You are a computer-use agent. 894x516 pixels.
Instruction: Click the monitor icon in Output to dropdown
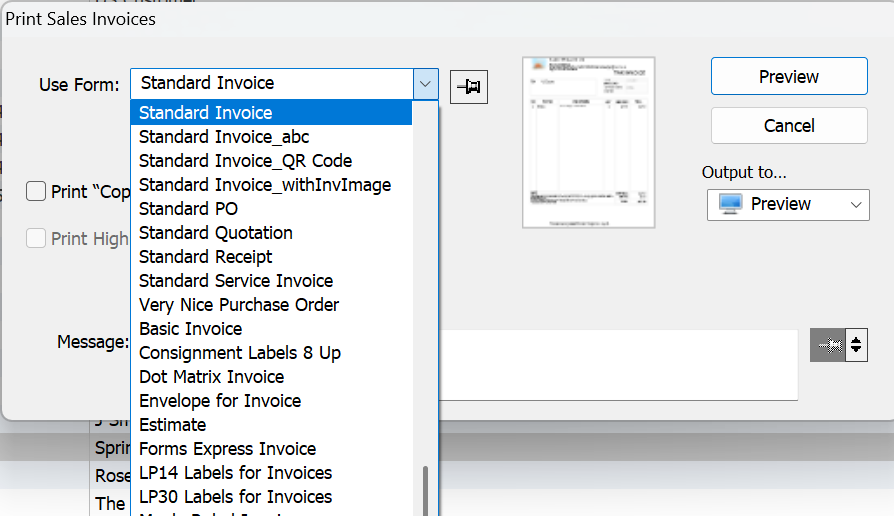pyautogui.click(x=730, y=204)
